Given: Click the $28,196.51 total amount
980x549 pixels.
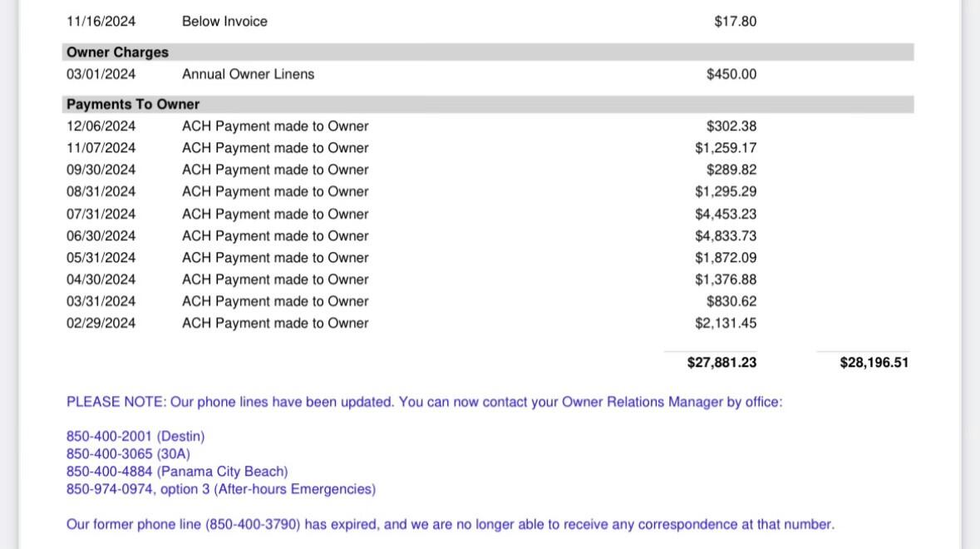Looking at the screenshot, I should point(874,362).
